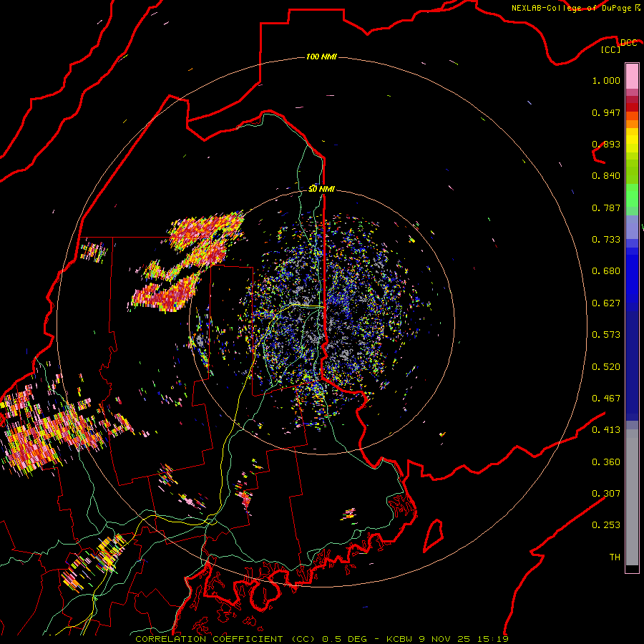This screenshot has width=644, height=644.
Task: Pick the pink segment of the color bar
Action: (632, 77)
